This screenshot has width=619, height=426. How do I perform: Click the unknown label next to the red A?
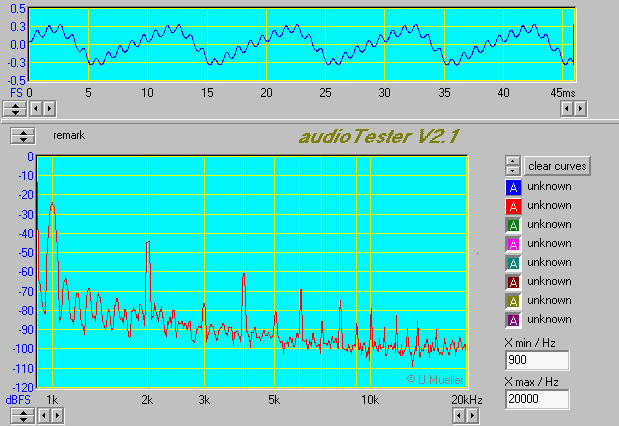coord(550,205)
